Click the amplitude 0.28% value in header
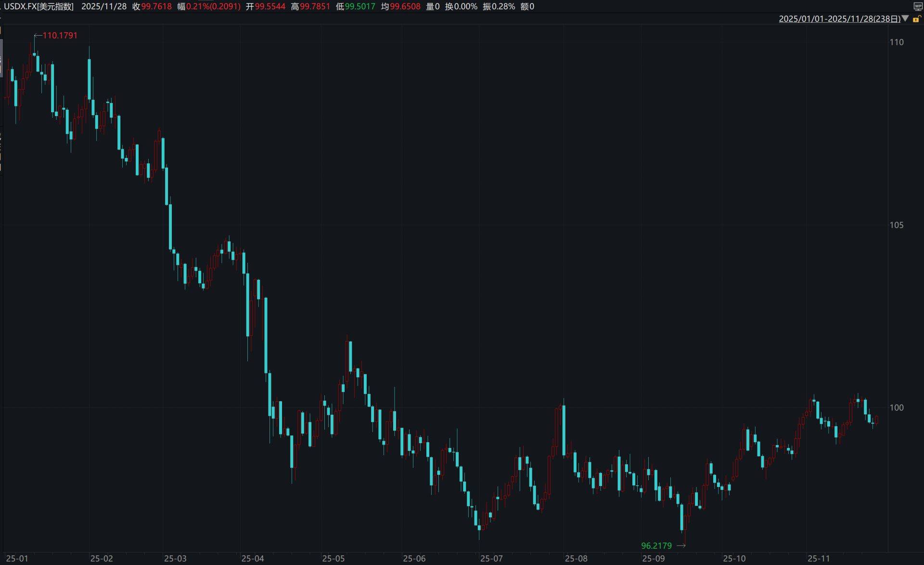 (x=503, y=6)
